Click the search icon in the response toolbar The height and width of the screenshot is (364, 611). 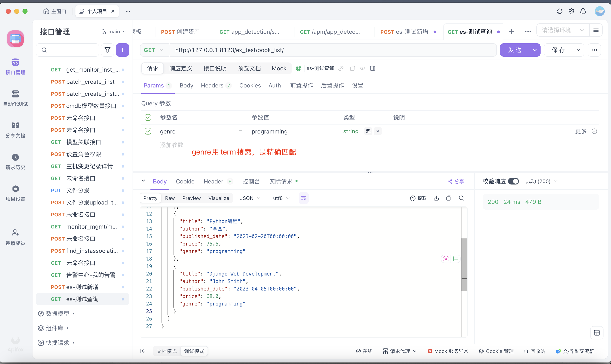[x=461, y=198]
